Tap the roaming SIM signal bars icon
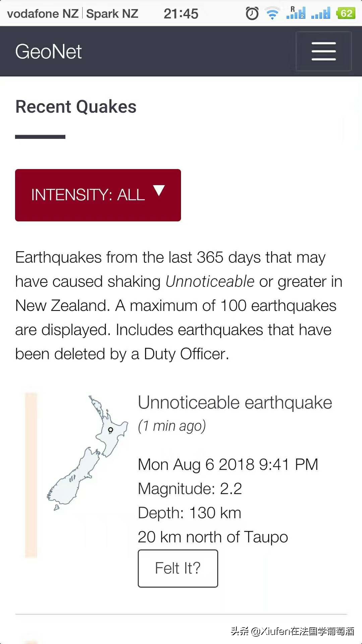 point(296,13)
